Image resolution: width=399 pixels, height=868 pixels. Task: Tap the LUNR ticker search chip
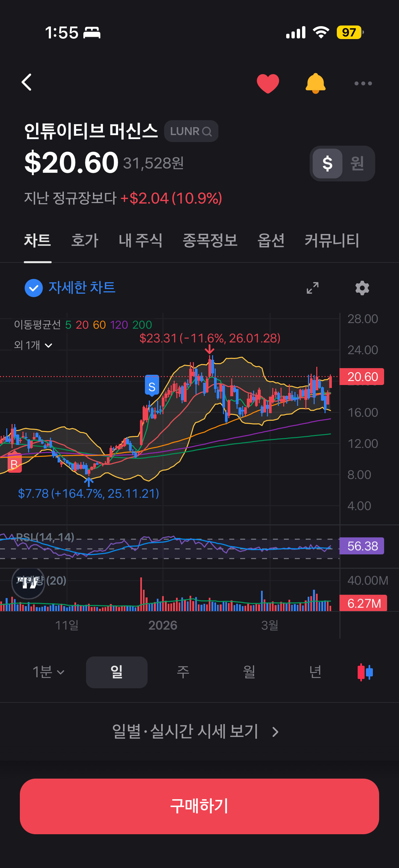(x=191, y=131)
